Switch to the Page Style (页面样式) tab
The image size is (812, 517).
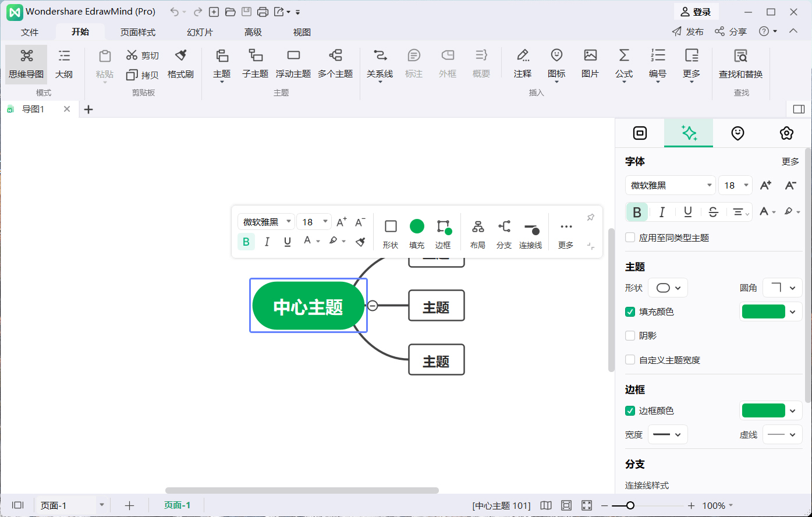pyautogui.click(x=138, y=32)
